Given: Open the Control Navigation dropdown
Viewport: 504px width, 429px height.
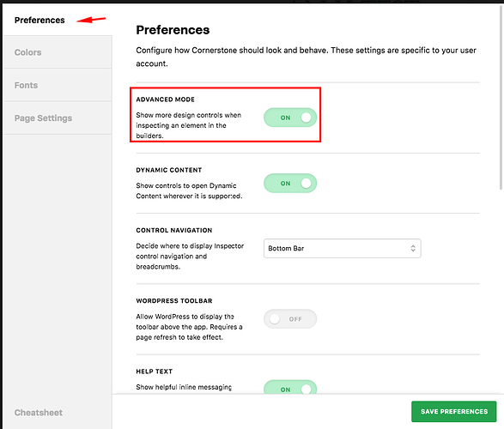Looking at the screenshot, I should (342, 248).
